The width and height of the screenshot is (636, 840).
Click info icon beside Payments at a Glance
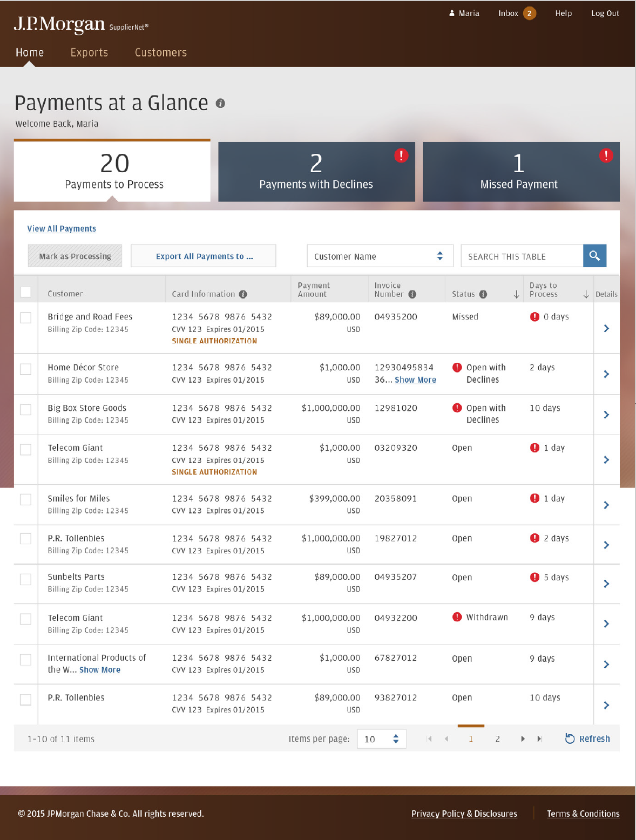(220, 103)
